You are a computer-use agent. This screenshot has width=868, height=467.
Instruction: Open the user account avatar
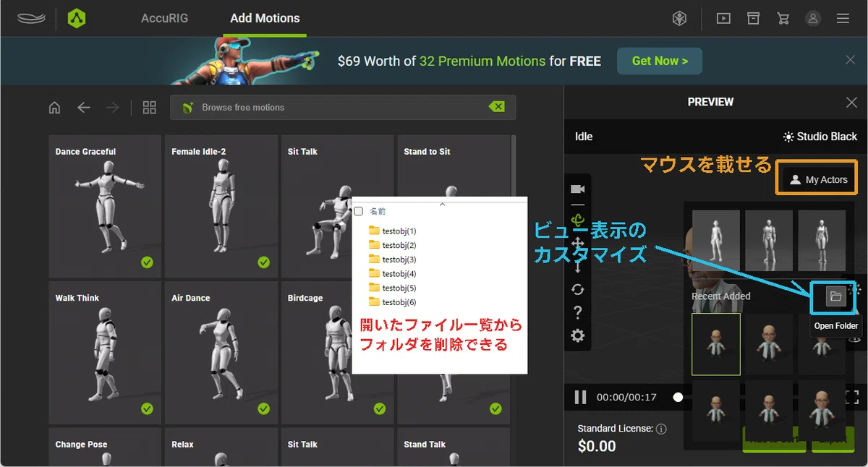click(x=813, y=19)
